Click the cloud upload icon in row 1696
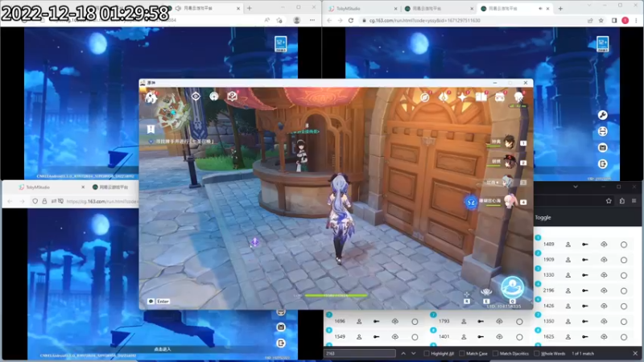The width and height of the screenshot is (644, 362). coord(394,321)
